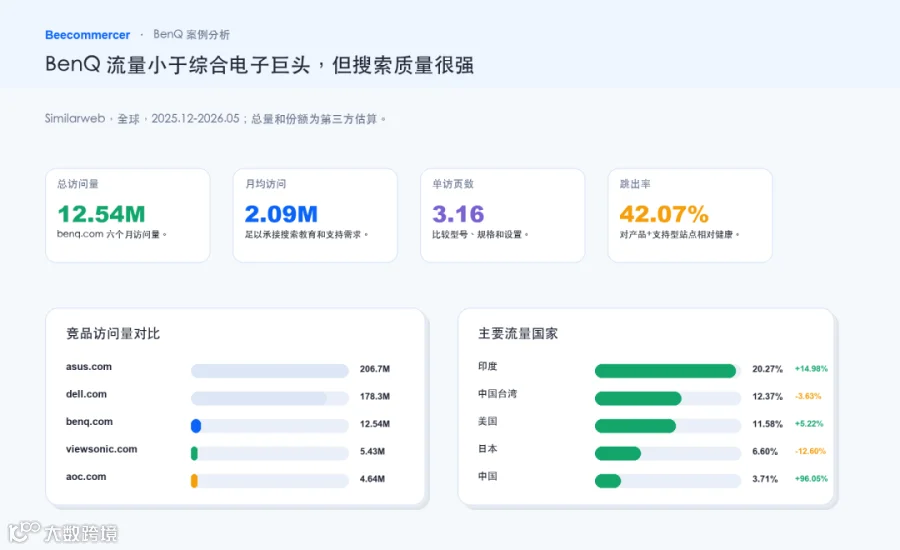Click the +14.98% change figure
The image size is (900, 550).
pos(811,369)
